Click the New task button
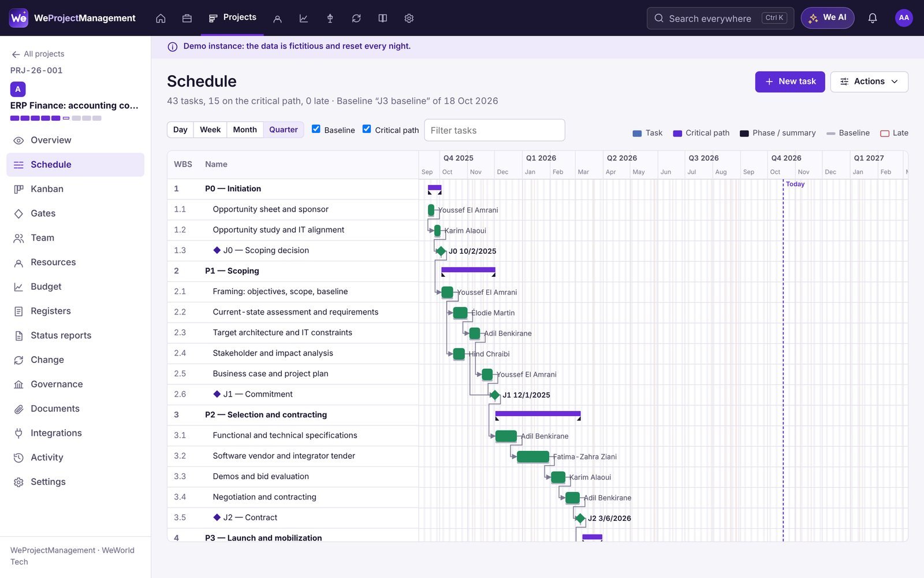This screenshot has width=924, height=578. (x=790, y=81)
